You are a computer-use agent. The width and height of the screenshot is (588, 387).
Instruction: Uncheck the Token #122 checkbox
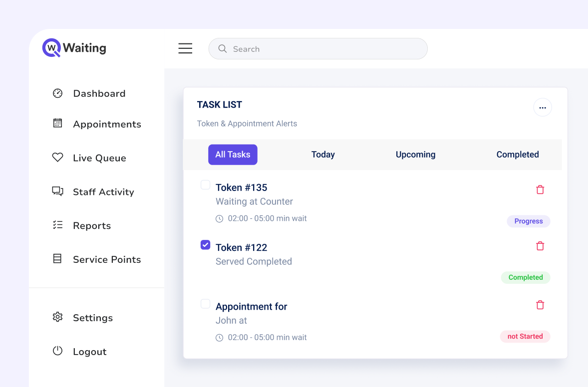205,245
